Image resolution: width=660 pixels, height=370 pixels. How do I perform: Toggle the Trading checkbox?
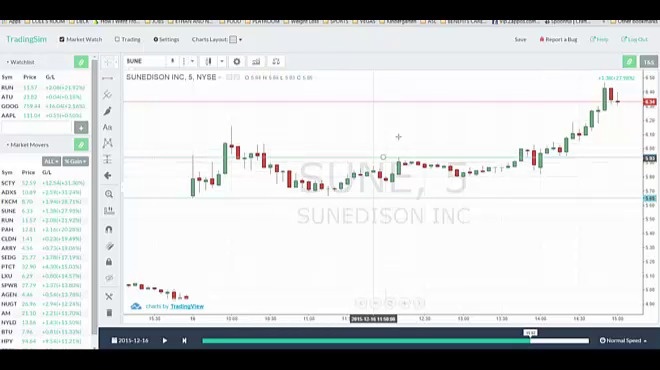pos(117,40)
